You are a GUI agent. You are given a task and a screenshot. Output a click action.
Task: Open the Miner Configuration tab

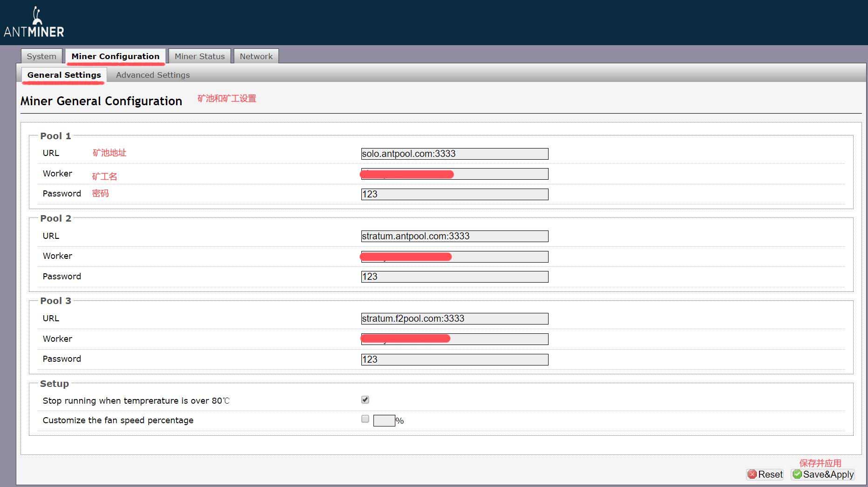tap(115, 56)
